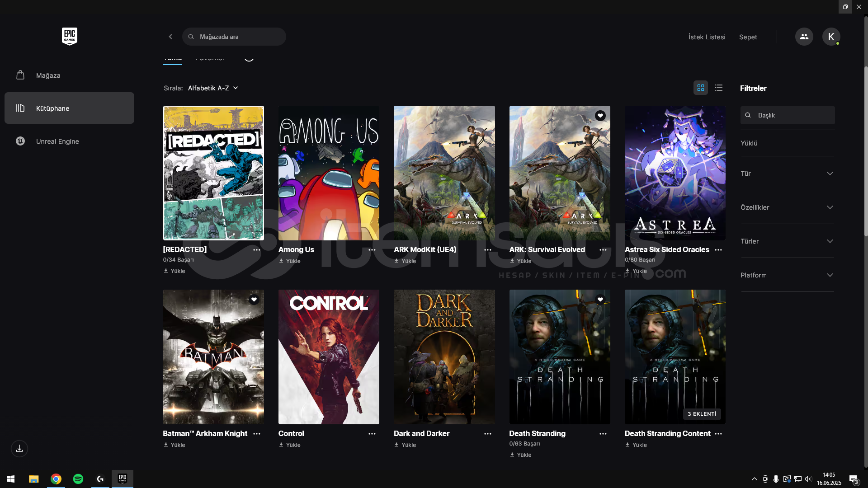Open more options for Dark and Darker
This screenshot has height=488, width=868.
pos(488,434)
